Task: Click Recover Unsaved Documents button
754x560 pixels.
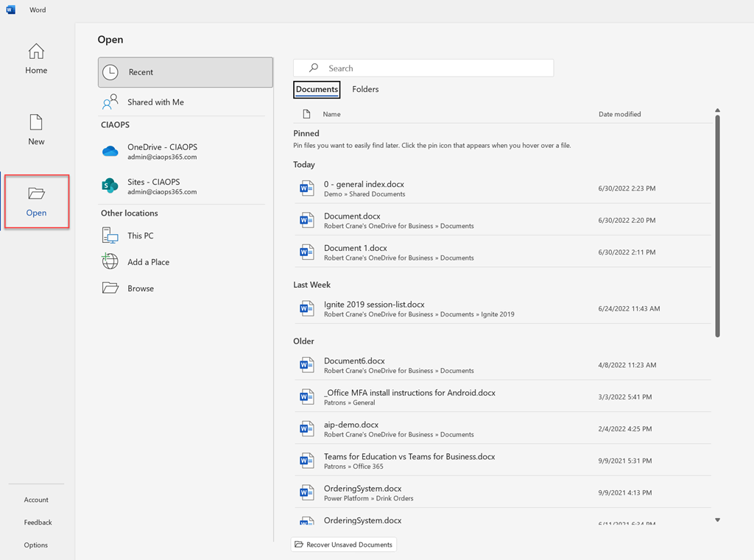Action: coord(344,545)
